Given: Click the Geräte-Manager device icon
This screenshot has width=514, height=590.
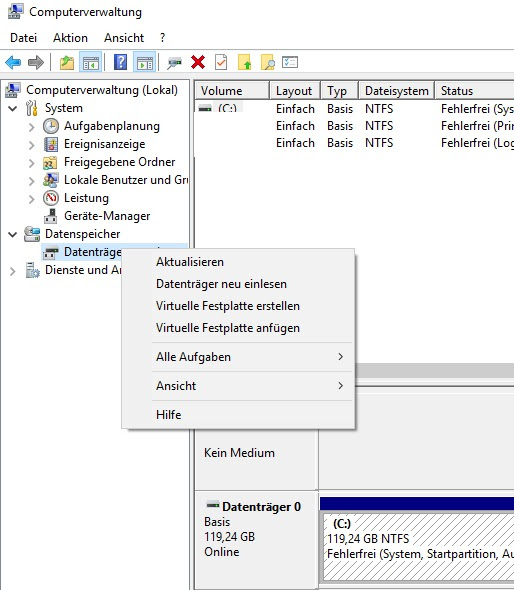Looking at the screenshot, I should (x=51, y=216).
